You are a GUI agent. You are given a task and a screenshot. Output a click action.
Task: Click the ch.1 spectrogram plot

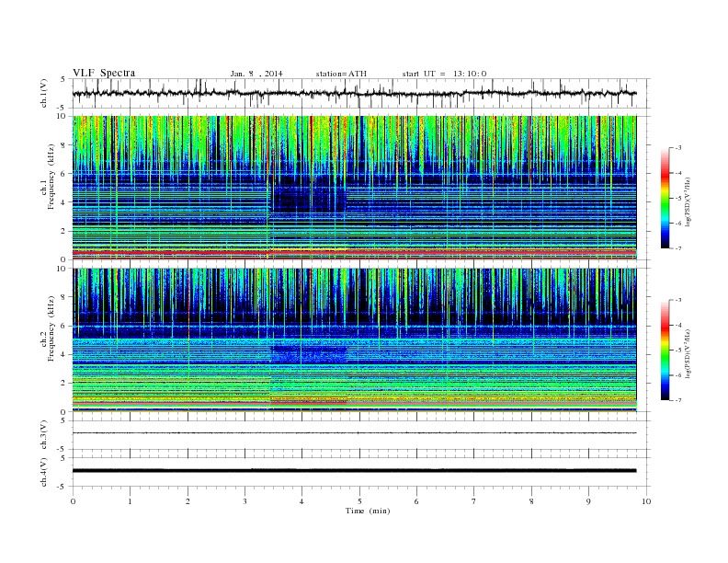(x=354, y=188)
